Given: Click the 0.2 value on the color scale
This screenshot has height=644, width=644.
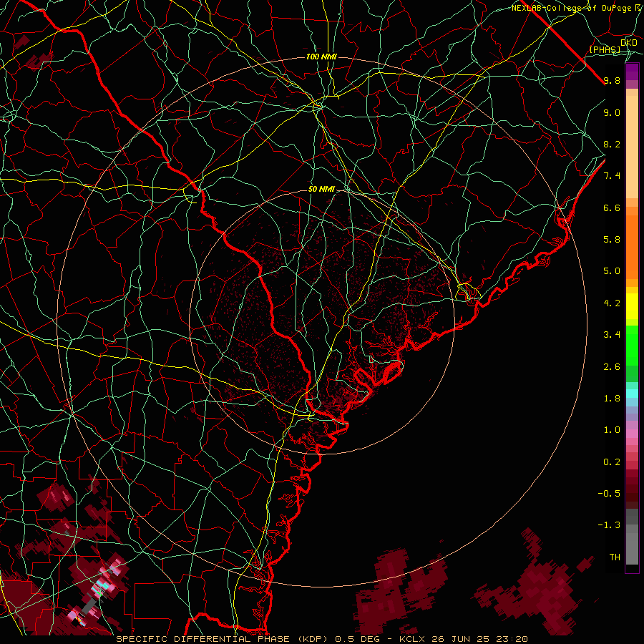Looking at the screenshot, I should 612,462.
